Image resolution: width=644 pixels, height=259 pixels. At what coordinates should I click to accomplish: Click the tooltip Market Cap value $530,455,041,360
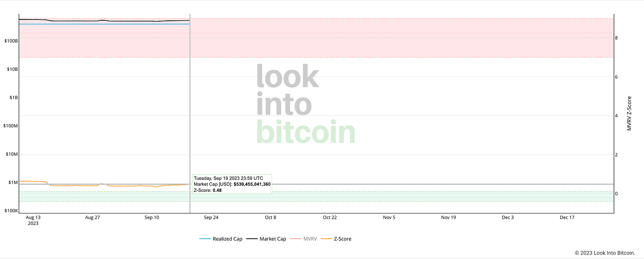pos(252,184)
